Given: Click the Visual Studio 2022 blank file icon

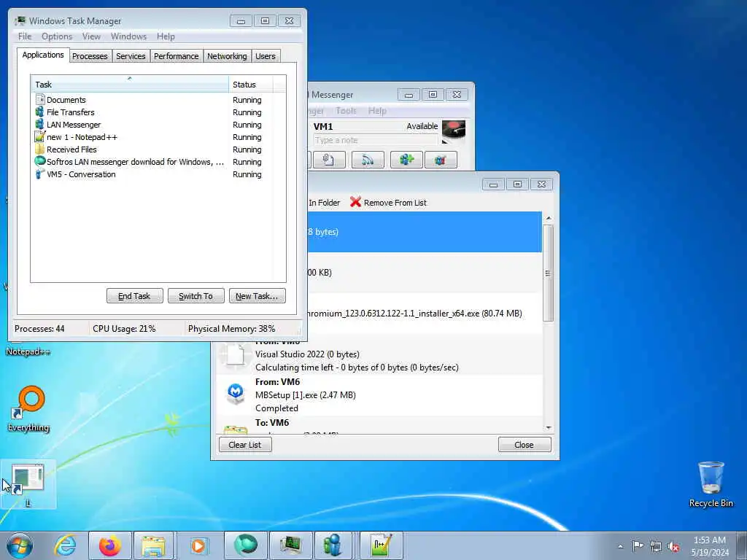Looking at the screenshot, I should 236,354.
